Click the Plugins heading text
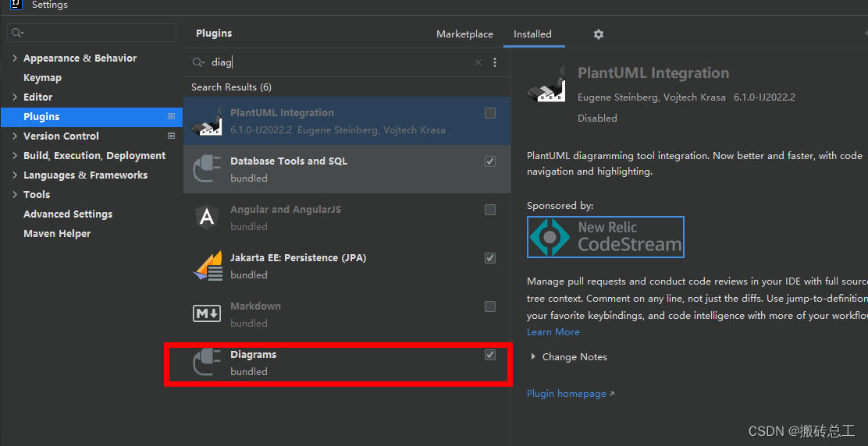 [x=214, y=34]
